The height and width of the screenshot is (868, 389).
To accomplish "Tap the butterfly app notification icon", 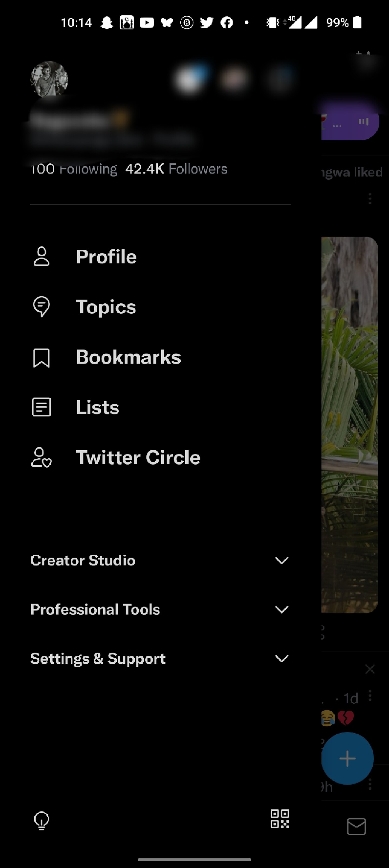I will coord(167,23).
